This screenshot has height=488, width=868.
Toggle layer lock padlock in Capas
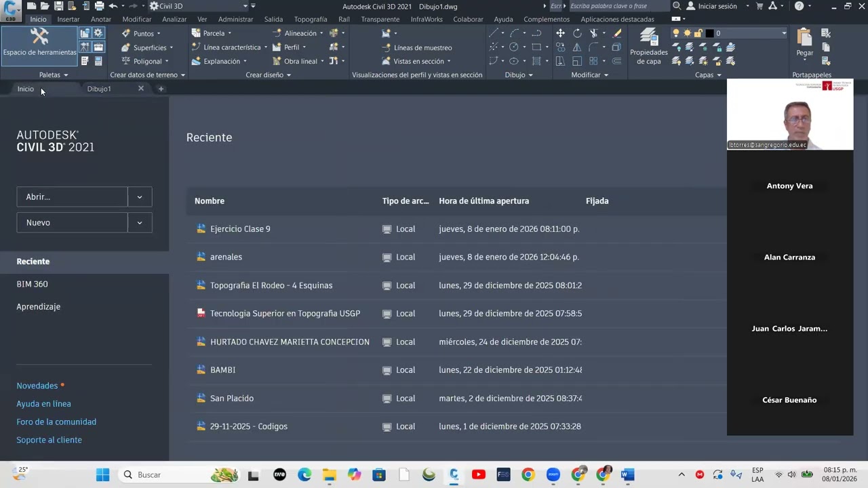[x=698, y=33]
